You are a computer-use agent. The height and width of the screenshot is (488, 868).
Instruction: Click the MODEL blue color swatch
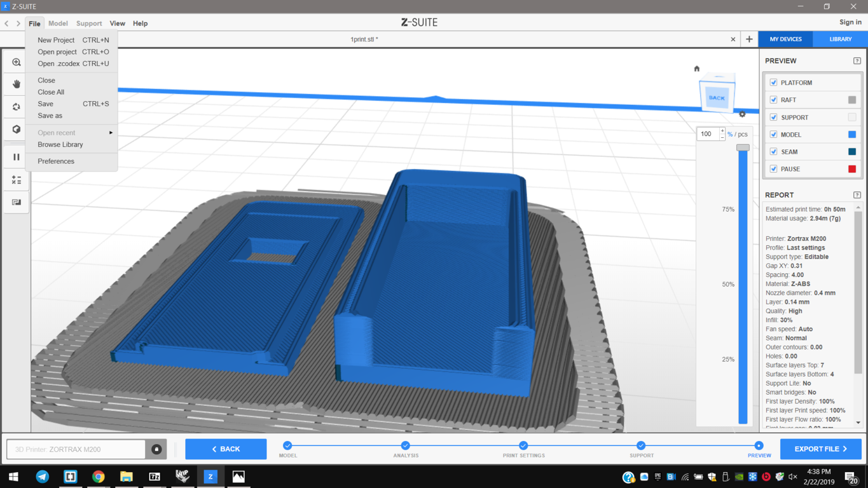click(x=852, y=135)
